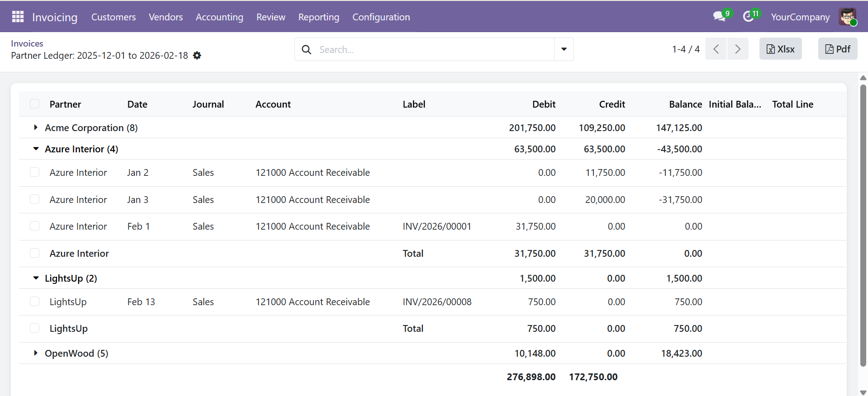Toggle the select-all header checkbox
The width and height of the screenshot is (868, 396).
coord(34,104)
